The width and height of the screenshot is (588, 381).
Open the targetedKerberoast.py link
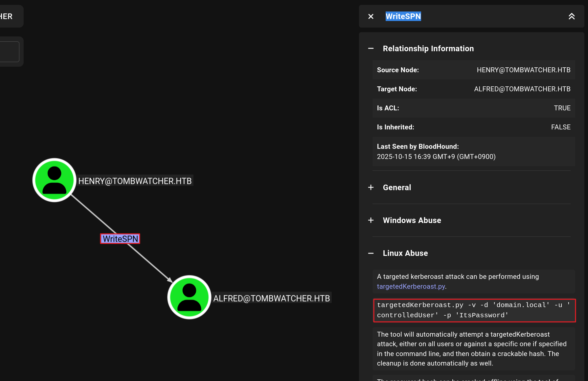(x=411, y=286)
